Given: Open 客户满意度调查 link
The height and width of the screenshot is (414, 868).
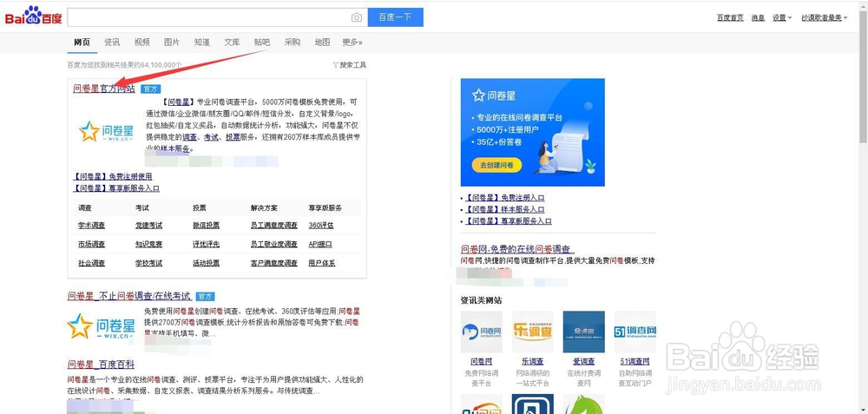Looking at the screenshot, I should tap(274, 263).
